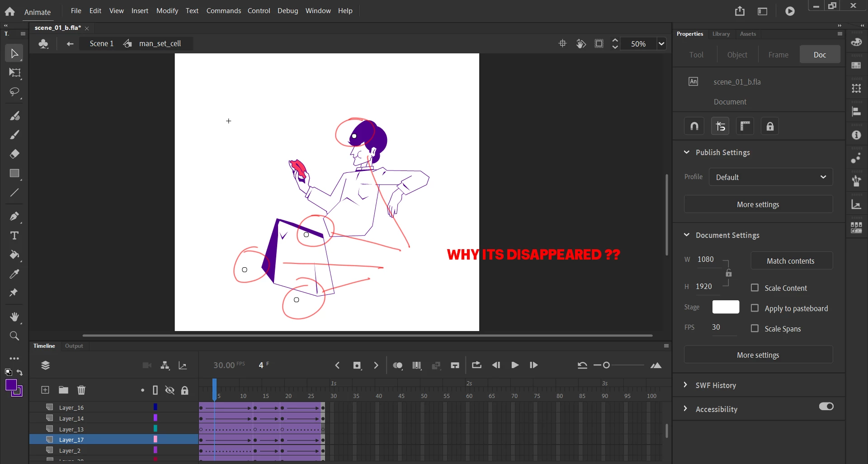
Task: Select the Pen tool
Action: pyautogui.click(x=14, y=216)
